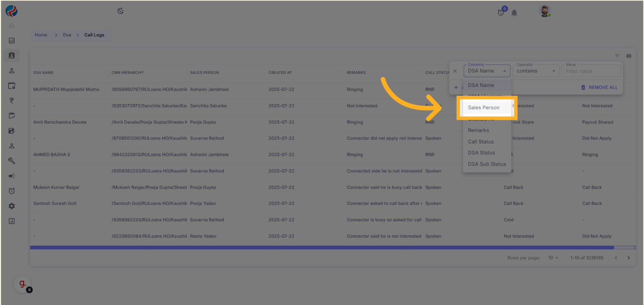Screen dimensions: 644x305
Task: Toggle the column visibility icon
Action: [629, 56]
